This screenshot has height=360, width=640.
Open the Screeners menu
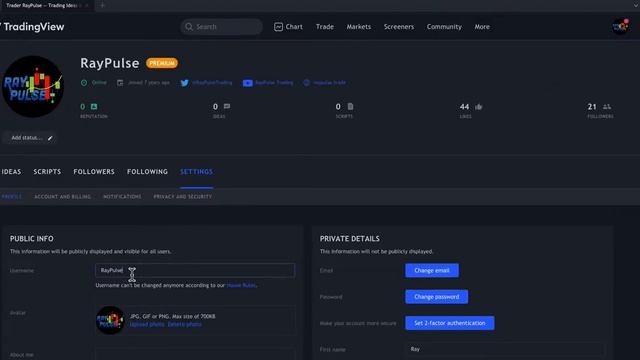(399, 27)
